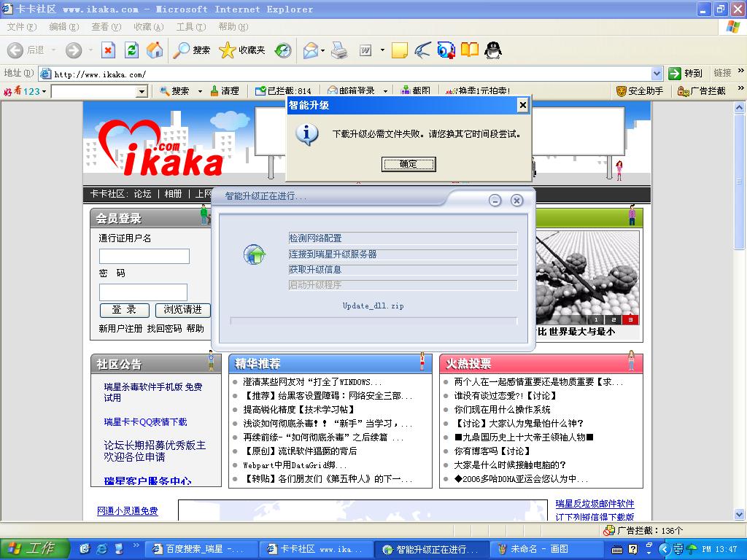
Task: Click the IE Back arrow icon
Action: (15, 50)
